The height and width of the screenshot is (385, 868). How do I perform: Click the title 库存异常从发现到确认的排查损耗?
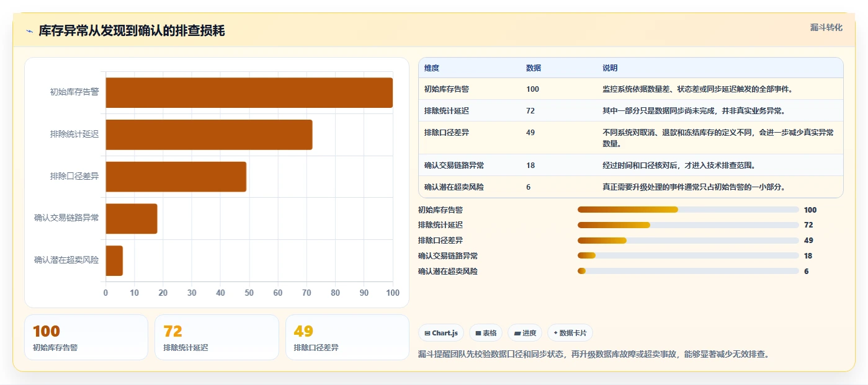click(x=132, y=31)
